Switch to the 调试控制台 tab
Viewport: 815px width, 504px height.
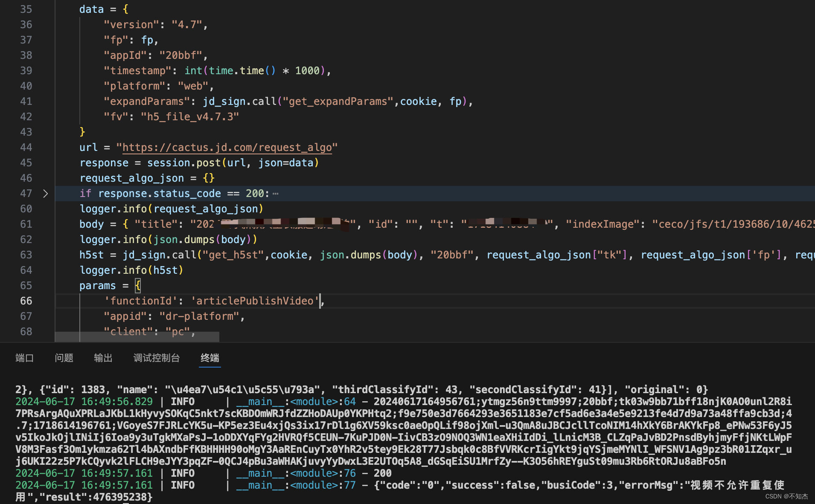157,358
